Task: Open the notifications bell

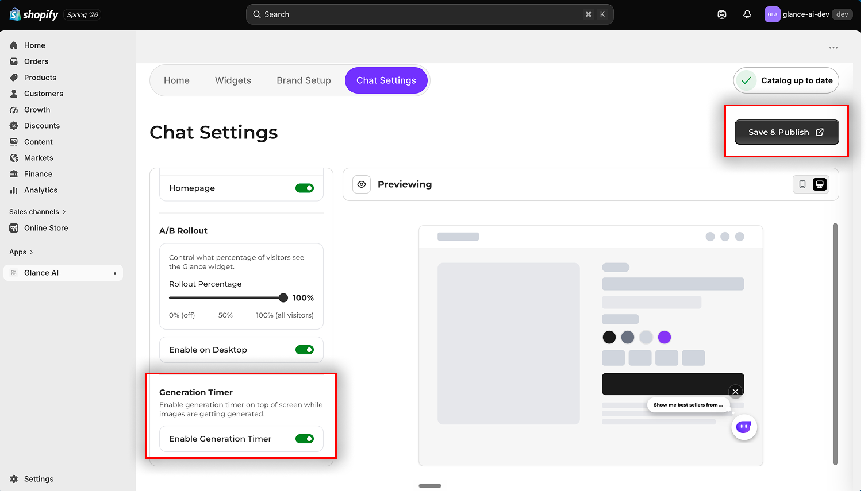Action: click(747, 14)
